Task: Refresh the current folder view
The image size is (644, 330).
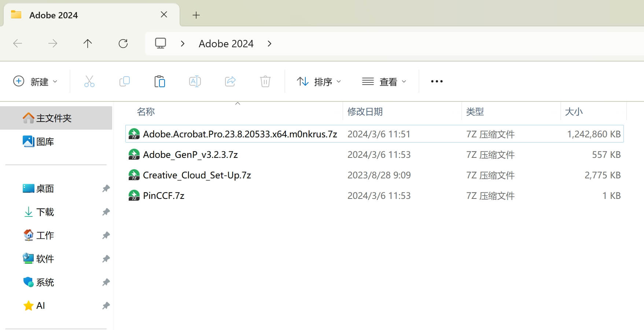Action: point(123,44)
